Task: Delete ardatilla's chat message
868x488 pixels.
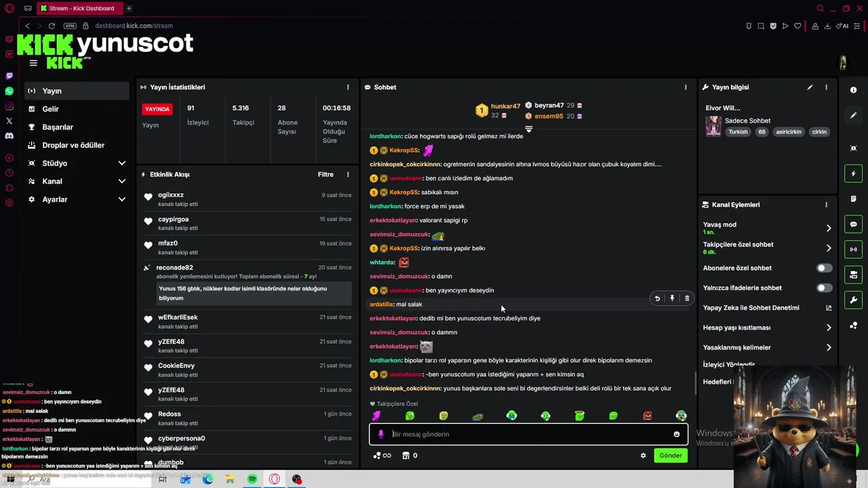Action: click(x=687, y=298)
